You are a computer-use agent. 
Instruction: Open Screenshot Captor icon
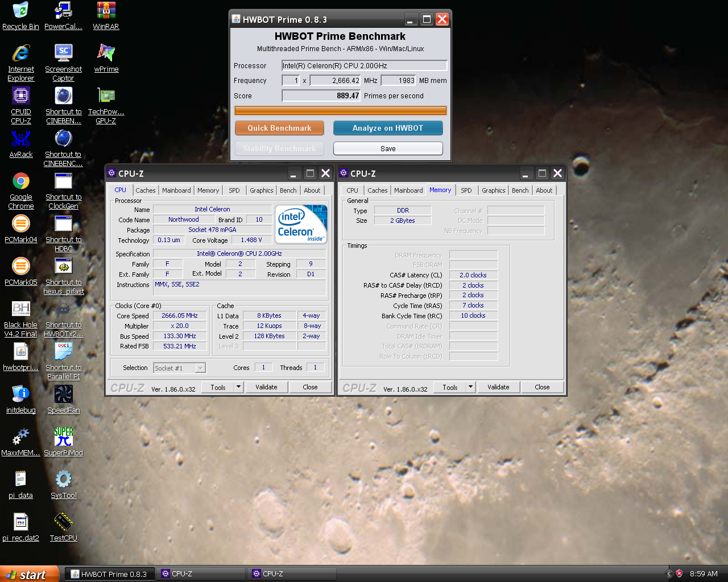coord(63,63)
